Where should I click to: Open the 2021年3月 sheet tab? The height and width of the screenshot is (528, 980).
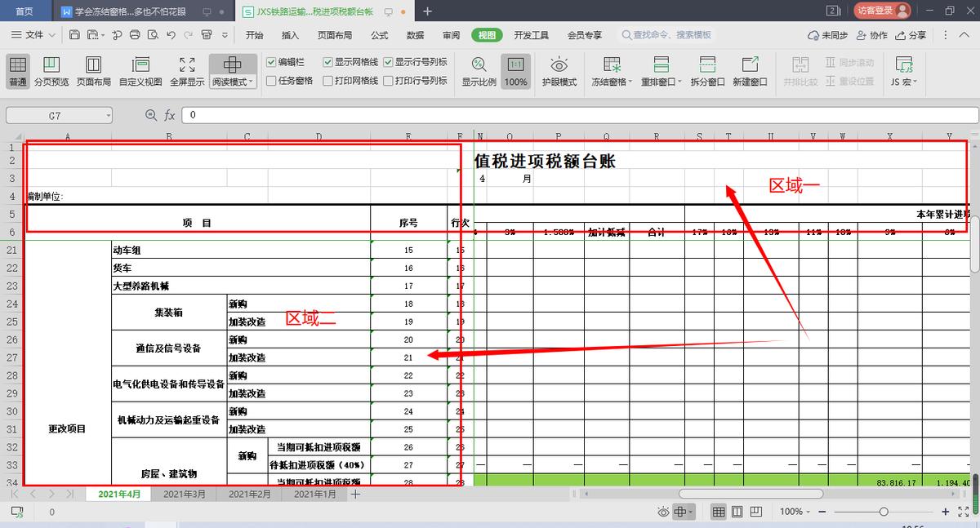click(x=184, y=494)
